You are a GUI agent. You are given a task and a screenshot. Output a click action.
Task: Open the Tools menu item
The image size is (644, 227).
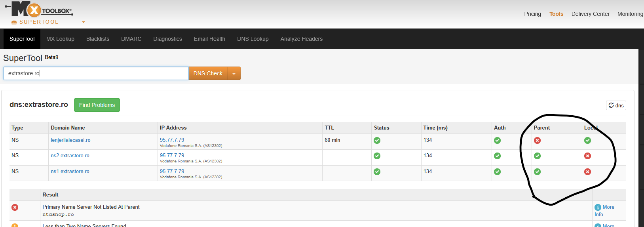point(556,14)
